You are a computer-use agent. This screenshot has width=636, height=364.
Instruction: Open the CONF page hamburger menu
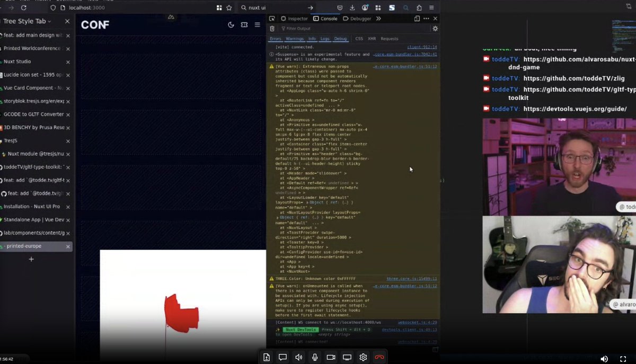click(x=258, y=24)
